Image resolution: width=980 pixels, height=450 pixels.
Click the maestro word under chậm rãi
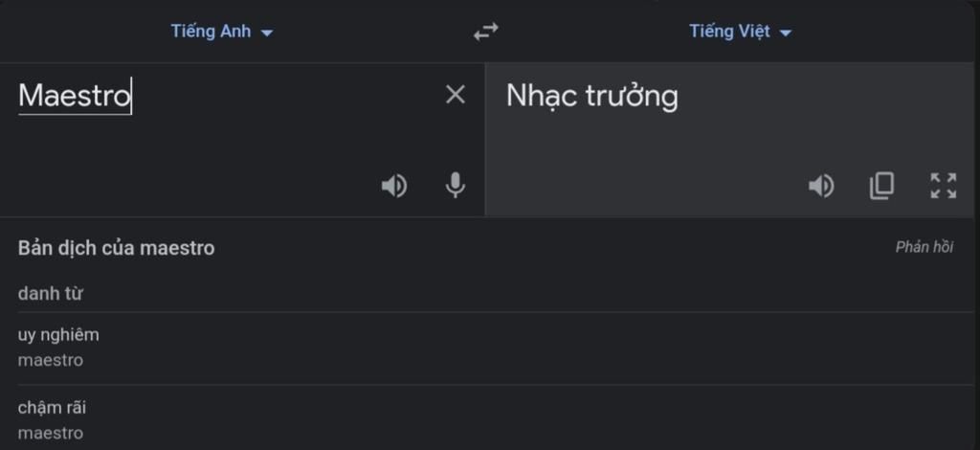coord(51,433)
